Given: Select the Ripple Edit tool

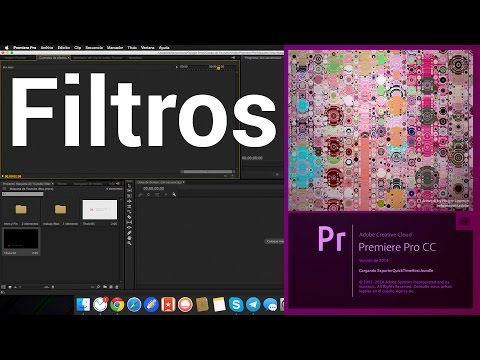Looking at the screenshot, I should [x=129, y=201].
